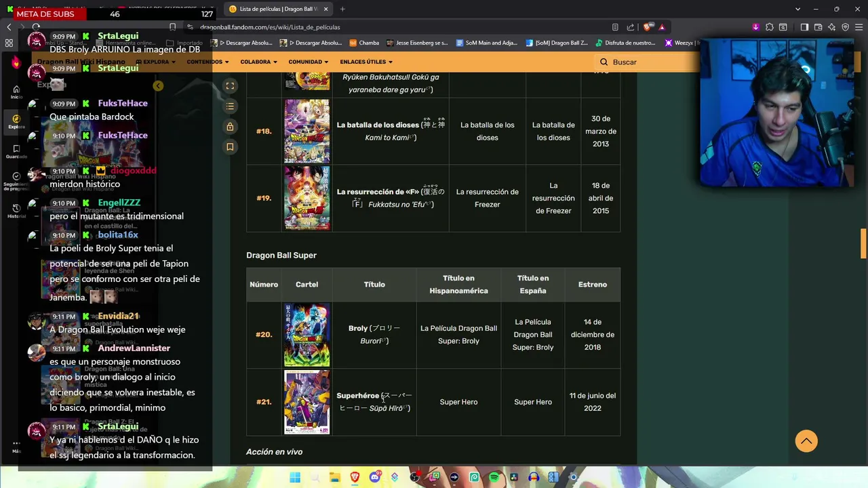868x488 pixels.
Task: Open Brave Shields lion icon
Action: point(647,27)
